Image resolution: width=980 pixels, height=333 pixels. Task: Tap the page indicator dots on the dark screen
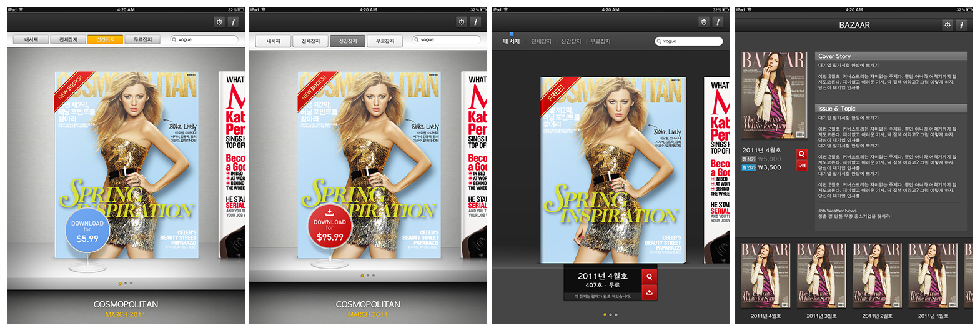point(610,314)
